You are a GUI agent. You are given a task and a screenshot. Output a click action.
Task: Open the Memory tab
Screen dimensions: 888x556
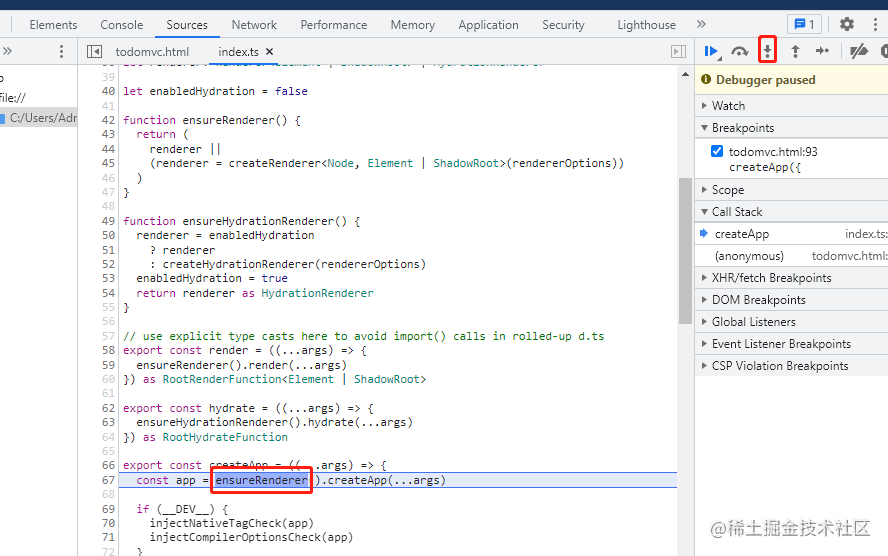(412, 25)
